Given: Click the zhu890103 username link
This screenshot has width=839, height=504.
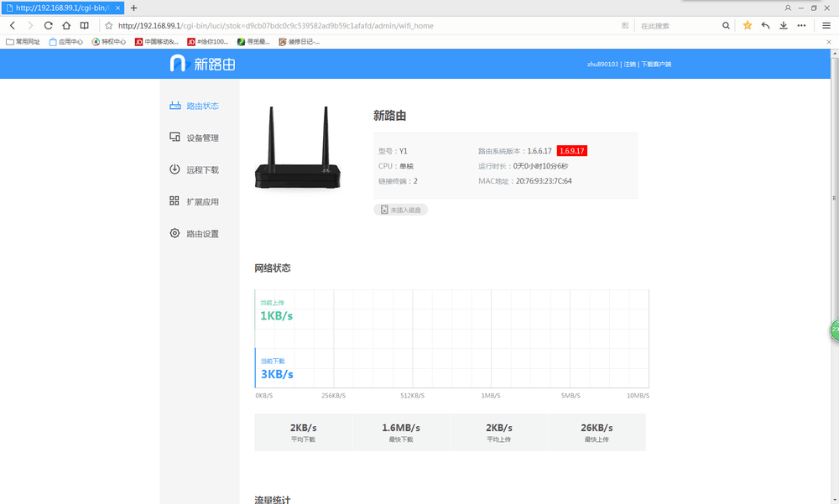Looking at the screenshot, I should pos(602,65).
